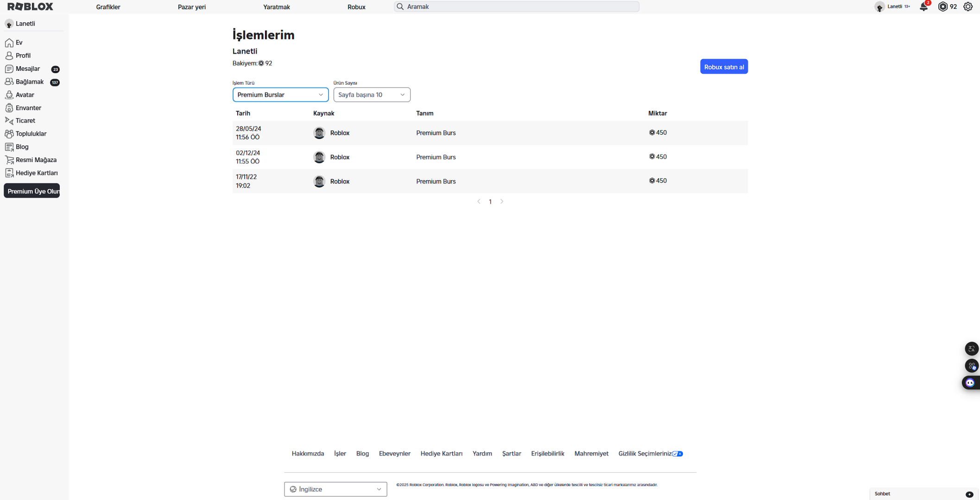Open the Grafikler menu

tap(108, 7)
